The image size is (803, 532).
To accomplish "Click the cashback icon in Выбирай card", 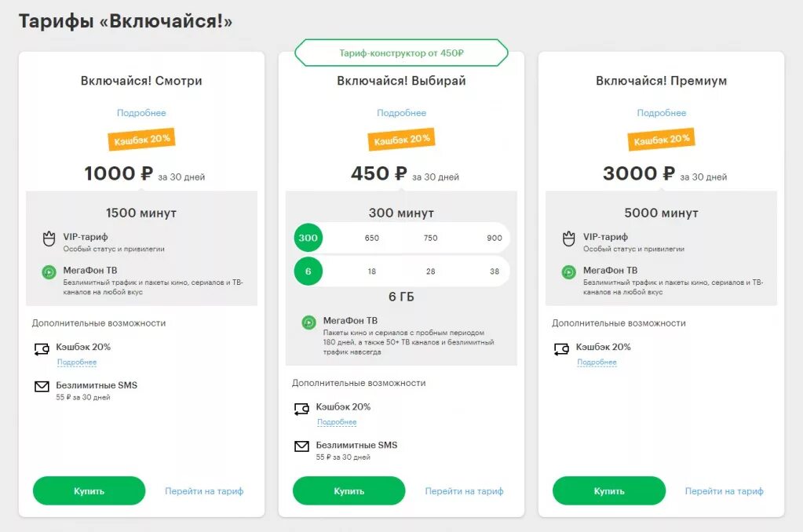I will click(301, 409).
